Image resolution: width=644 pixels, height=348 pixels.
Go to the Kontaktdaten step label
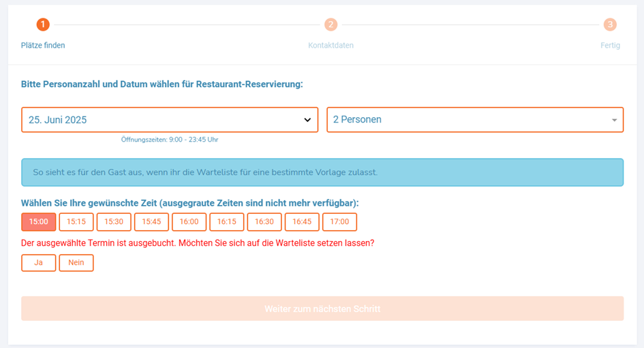pos(331,46)
